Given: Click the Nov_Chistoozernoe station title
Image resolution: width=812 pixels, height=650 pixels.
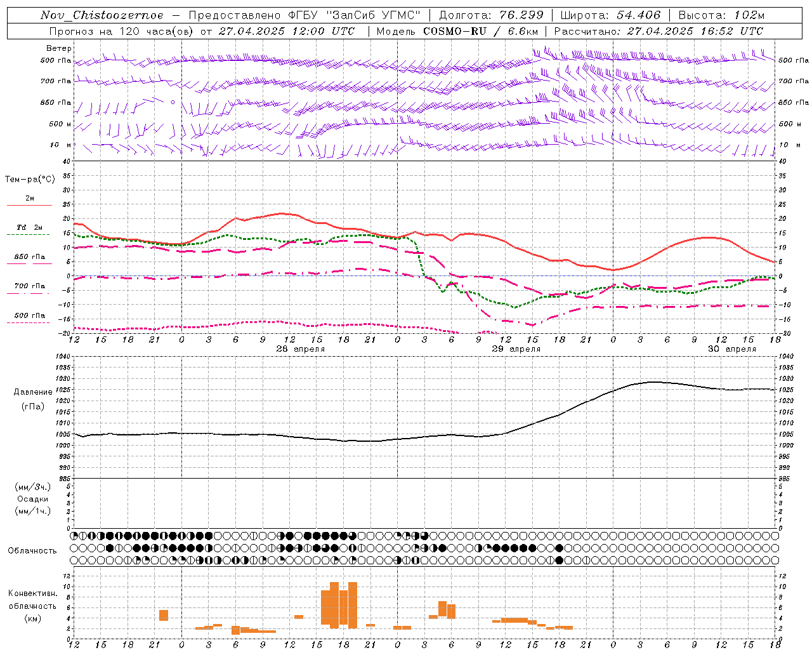Looking at the screenshot, I should point(101,15).
